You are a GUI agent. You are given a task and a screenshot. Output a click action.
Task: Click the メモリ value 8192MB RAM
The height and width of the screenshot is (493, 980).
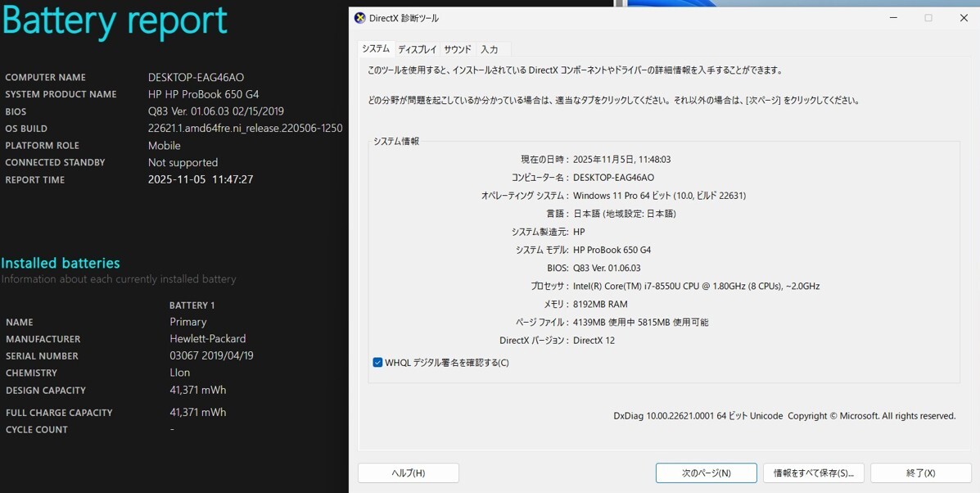point(600,305)
